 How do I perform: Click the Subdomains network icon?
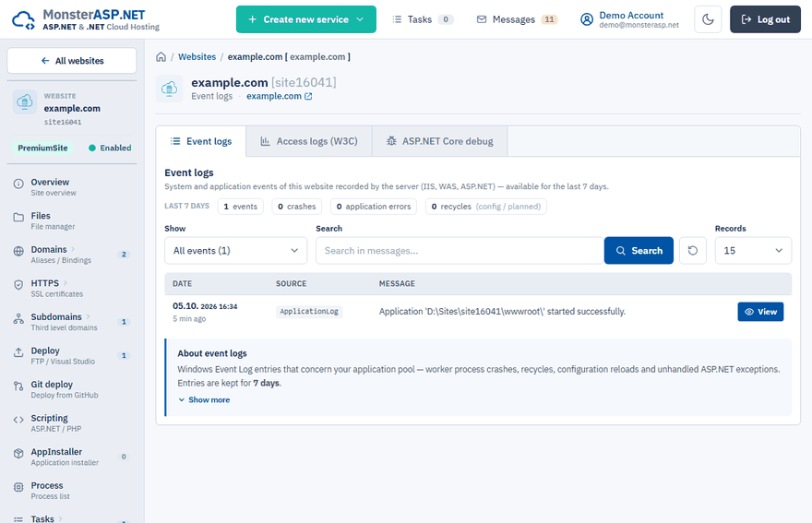(x=18, y=318)
